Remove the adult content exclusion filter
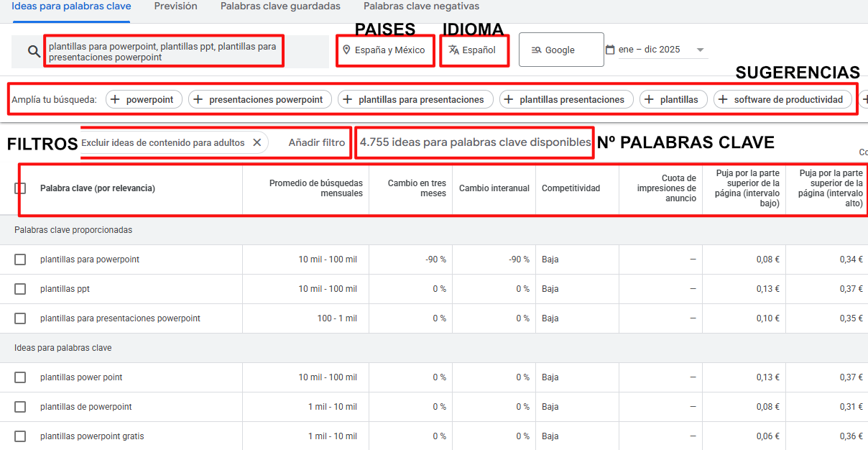The width and height of the screenshot is (868, 450). [257, 142]
